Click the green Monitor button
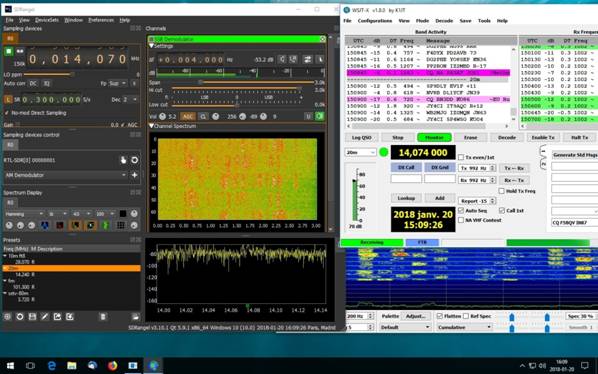Image resolution: width=598 pixels, height=374 pixels. tap(434, 137)
